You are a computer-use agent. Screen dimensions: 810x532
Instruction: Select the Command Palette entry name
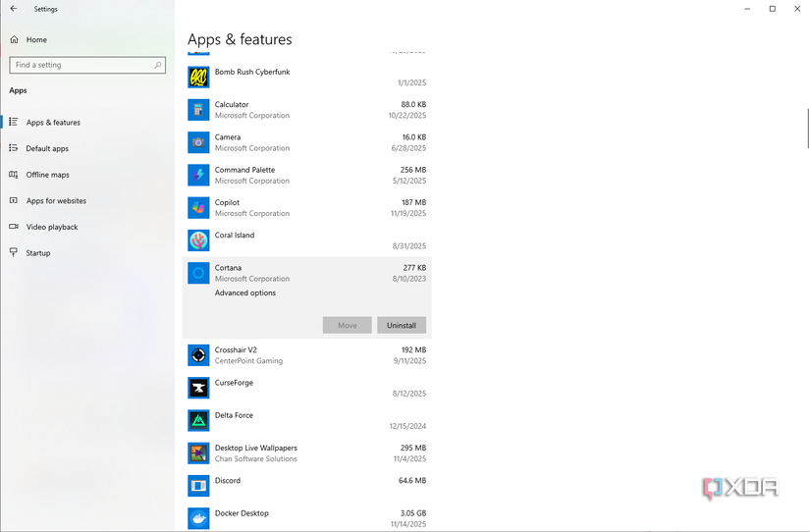point(244,170)
